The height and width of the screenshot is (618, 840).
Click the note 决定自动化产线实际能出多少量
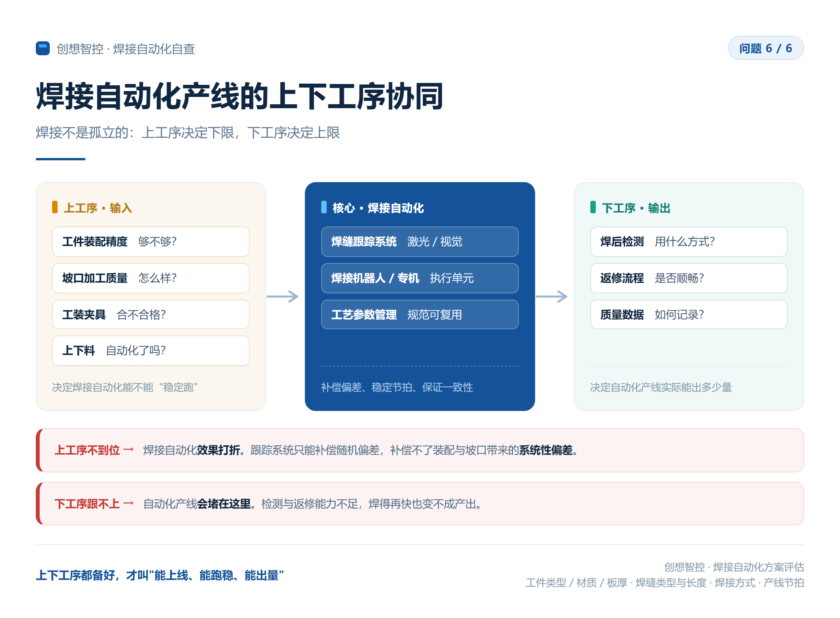pyautogui.click(x=661, y=387)
